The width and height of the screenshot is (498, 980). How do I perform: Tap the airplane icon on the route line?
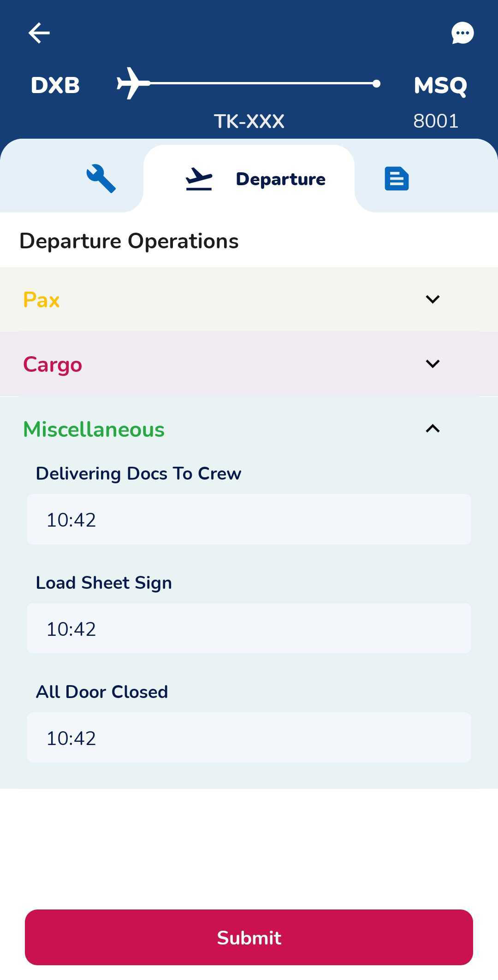(133, 83)
